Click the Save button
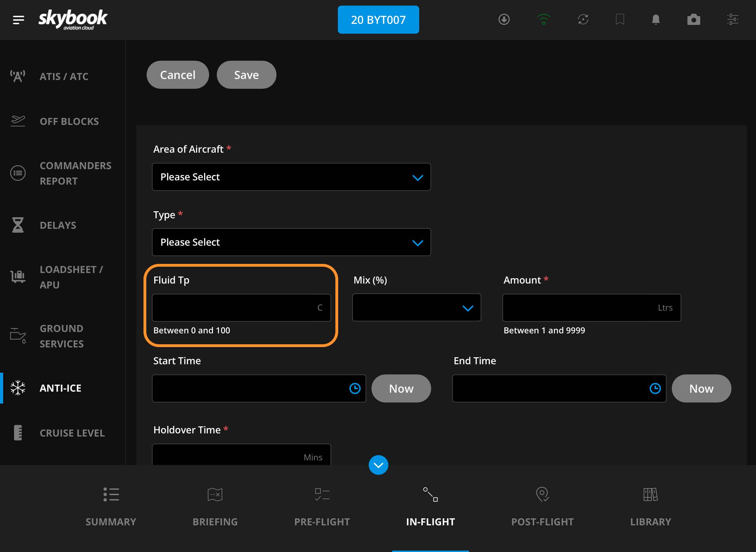 click(x=245, y=75)
